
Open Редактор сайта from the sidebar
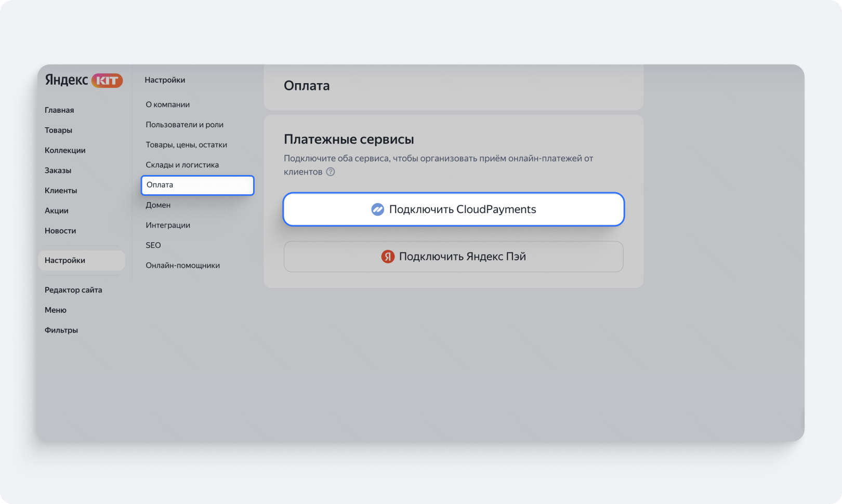click(73, 290)
